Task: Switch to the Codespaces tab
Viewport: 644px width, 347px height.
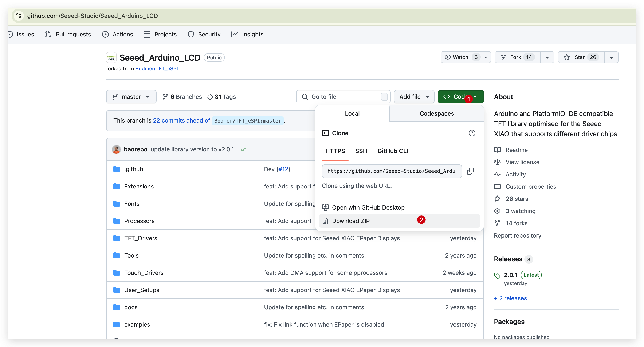Action: [436, 113]
